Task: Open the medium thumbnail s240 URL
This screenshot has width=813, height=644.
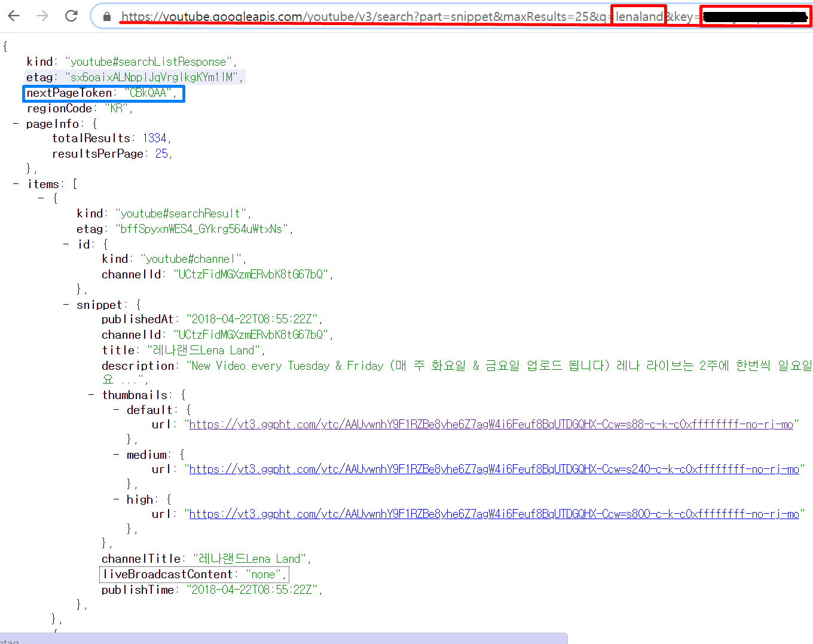Action: (494, 469)
